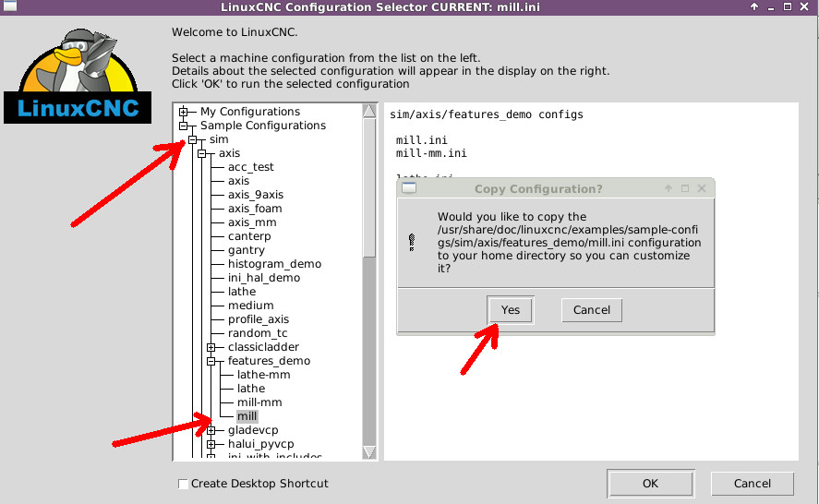The image size is (819, 504).
Task: Select the highlighted mill configuration
Action: point(247,416)
